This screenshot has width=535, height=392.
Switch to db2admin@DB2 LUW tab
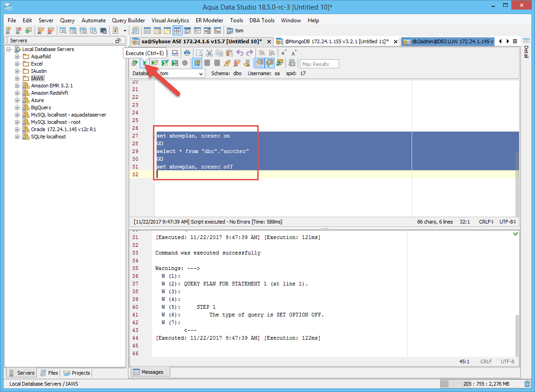pyautogui.click(x=448, y=41)
